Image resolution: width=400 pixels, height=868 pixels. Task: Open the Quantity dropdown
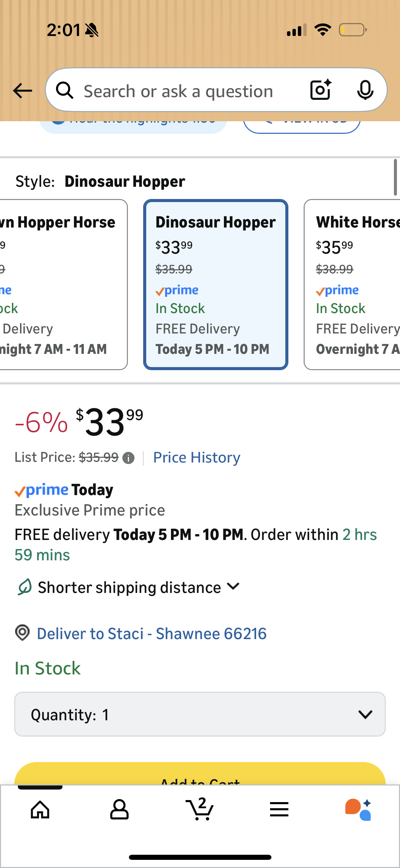(200, 714)
